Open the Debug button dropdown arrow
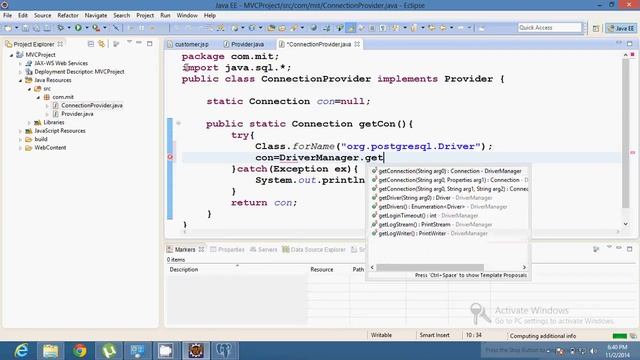The height and width of the screenshot is (360, 640). tap(69, 28)
